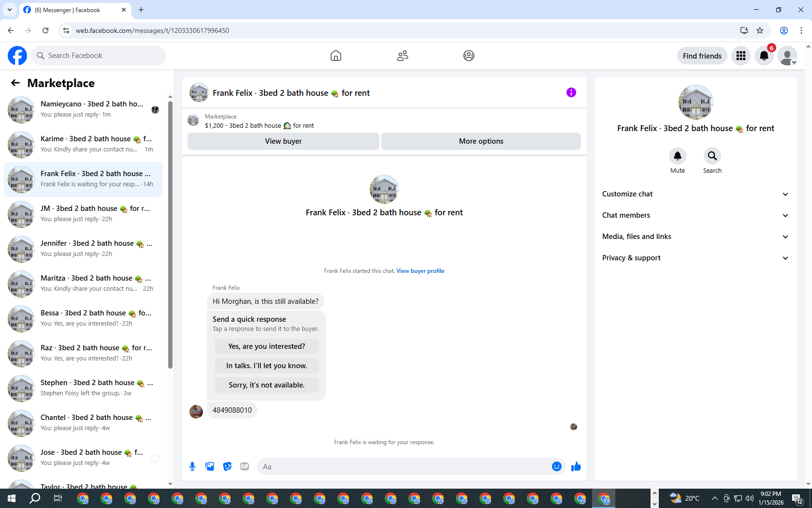Open the Friends icon in top navigation

click(x=403, y=56)
